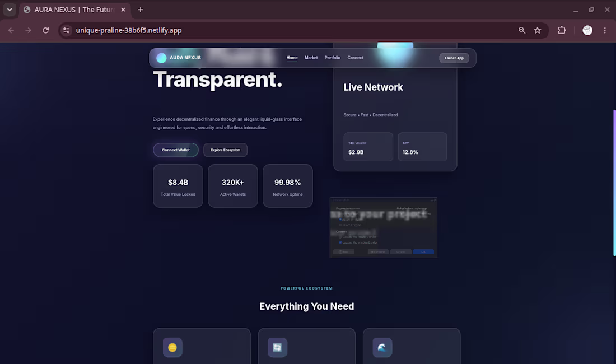The width and height of the screenshot is (616, 364).
Task: Click the page vertical scrollbar thumb
Action: click(x=614, y=183)
